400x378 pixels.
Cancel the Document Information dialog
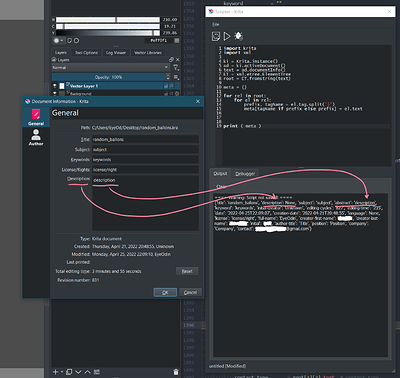pos(190,292)
